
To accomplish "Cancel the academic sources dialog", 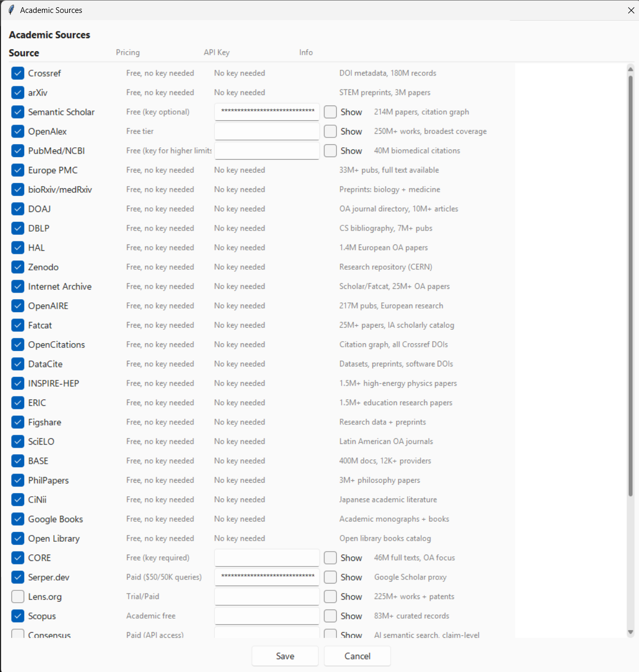I will pyautogui.click(x=357, y=656).
